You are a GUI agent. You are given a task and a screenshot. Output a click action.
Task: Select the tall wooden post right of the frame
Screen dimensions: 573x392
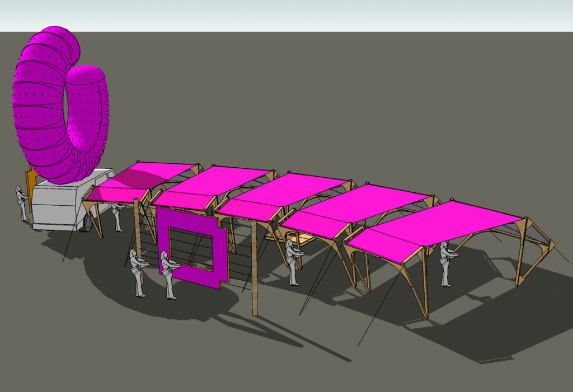click(255, 268)
